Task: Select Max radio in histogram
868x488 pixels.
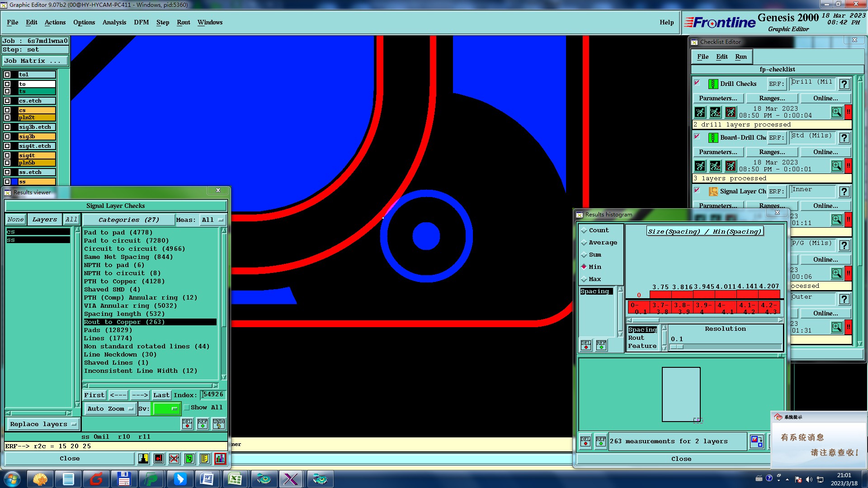Action: pyautogui.click(x=584, y=279)
